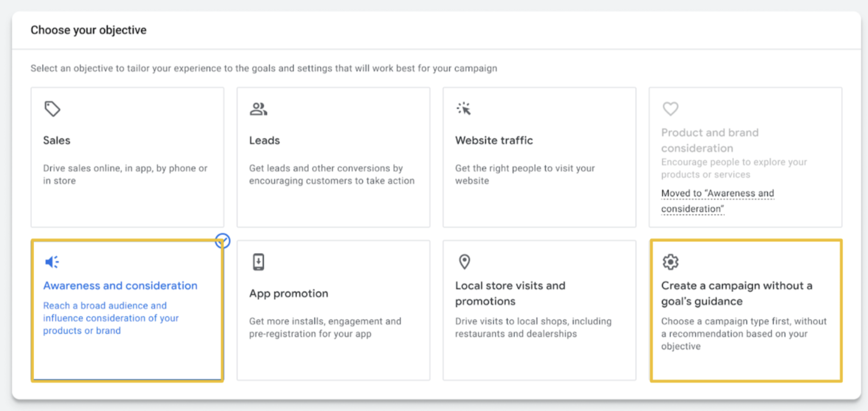Click the text Encourage people to explore your products
Image resolution: width=868 pixels, height=411 pixels.
pos(734,168)
